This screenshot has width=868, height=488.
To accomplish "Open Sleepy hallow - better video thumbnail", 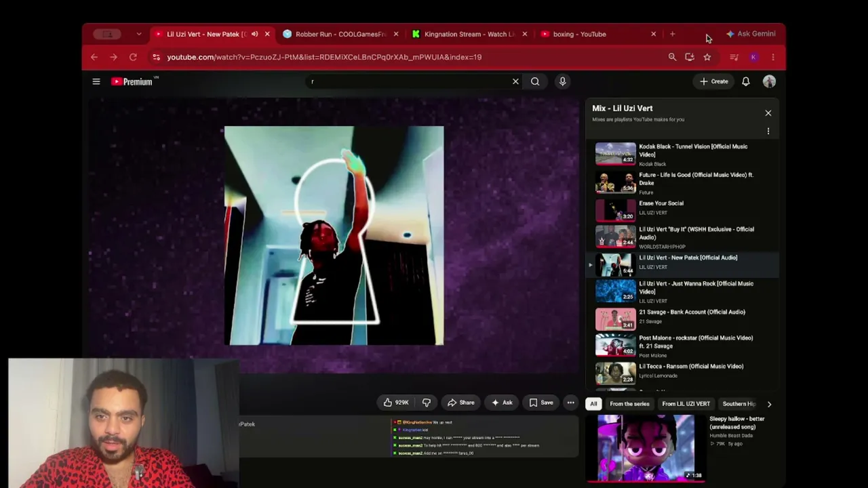I will click(646, 447).
